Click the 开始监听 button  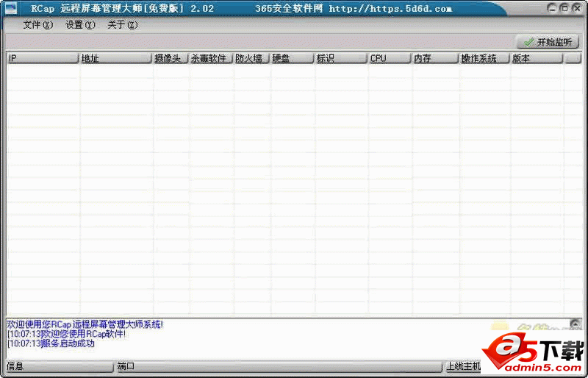(x=548, y=42)
